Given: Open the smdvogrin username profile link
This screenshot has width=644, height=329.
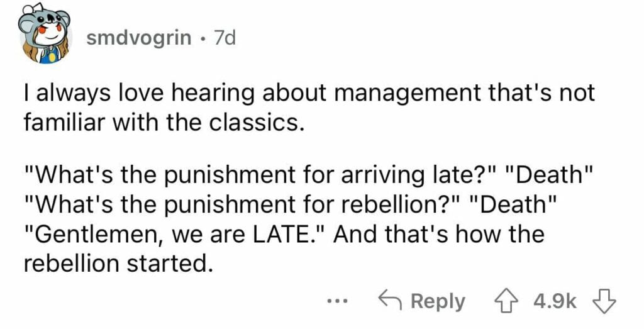Looking at the screenshot, I should tap(139, 38).
